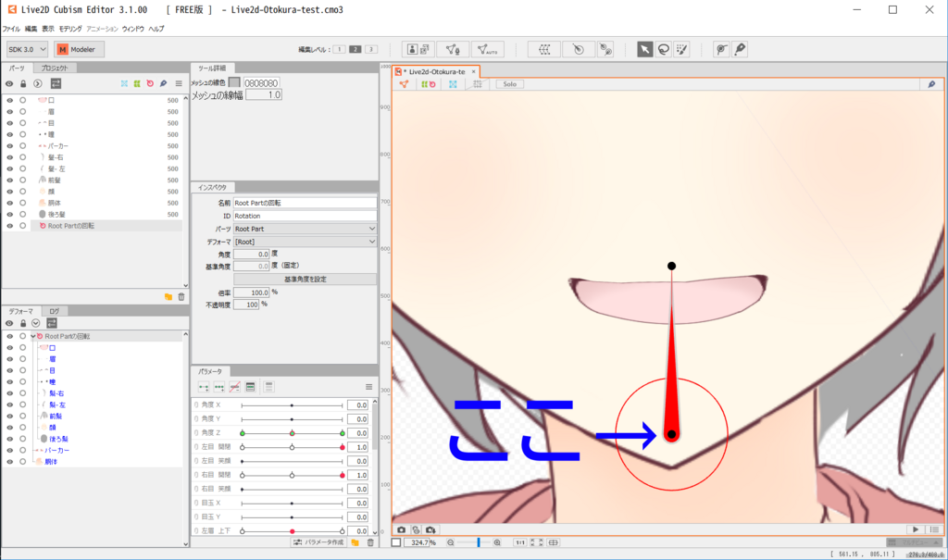
Task: Click the canvas zoom slider handle
Action: 479,542
